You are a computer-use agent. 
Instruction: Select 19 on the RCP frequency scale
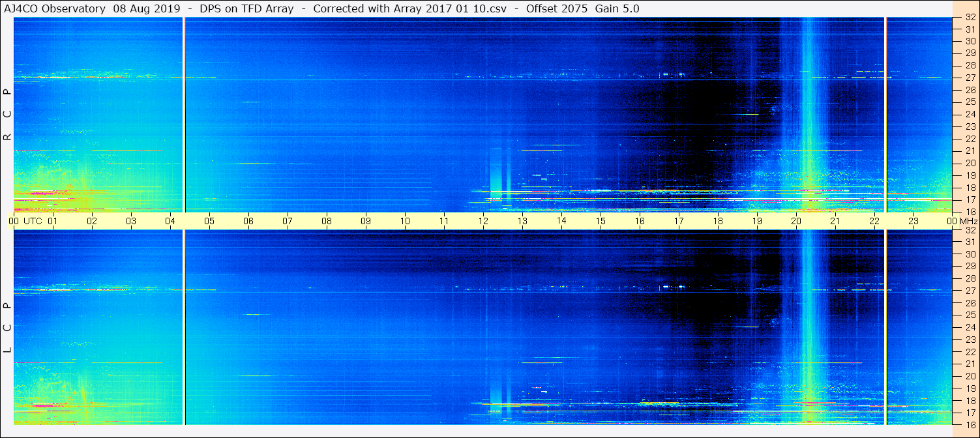[x=970, y=175]
